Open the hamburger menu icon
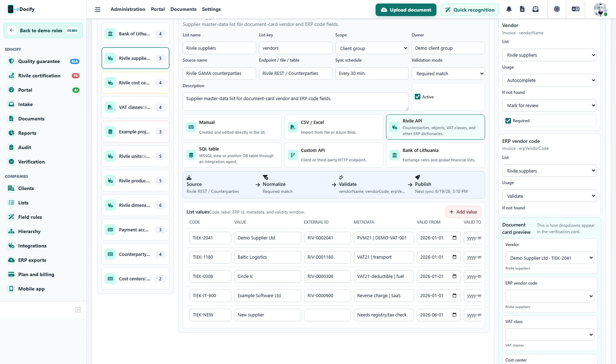This screenshot has height=364, width=616. (98, 9)
